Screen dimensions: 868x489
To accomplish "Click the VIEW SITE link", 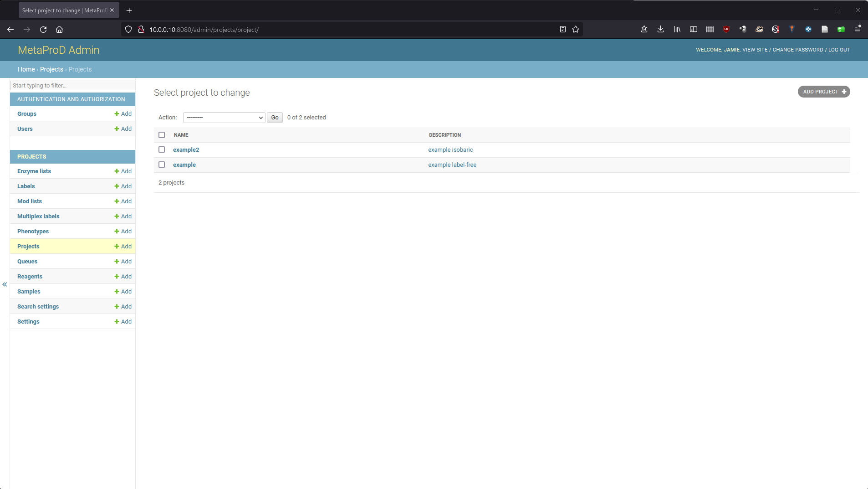I will coord(755,50).
